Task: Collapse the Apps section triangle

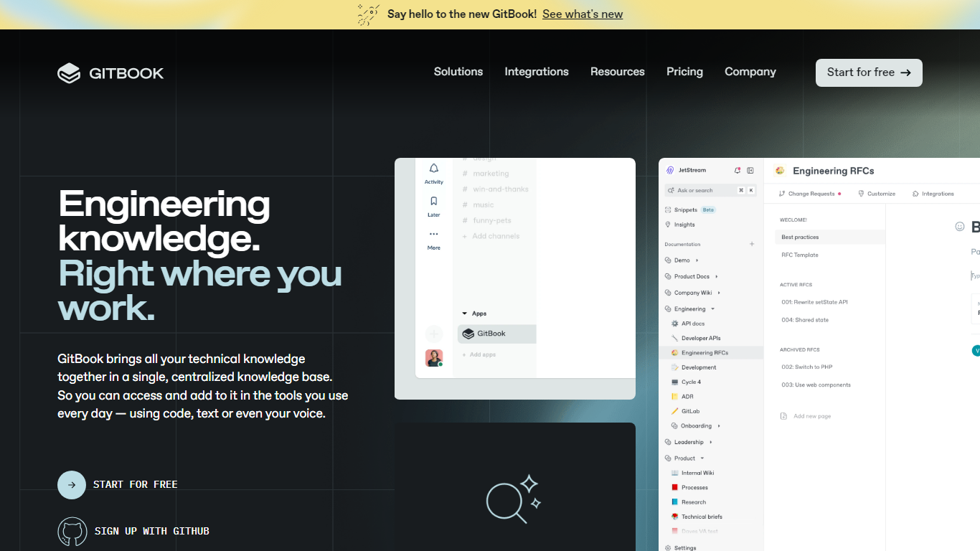Action: (464, 314)
